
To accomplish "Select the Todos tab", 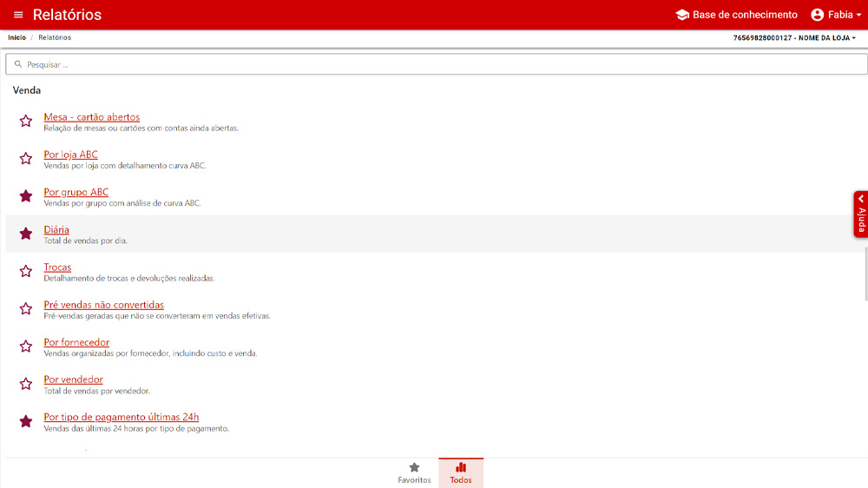I will point(461,472).
